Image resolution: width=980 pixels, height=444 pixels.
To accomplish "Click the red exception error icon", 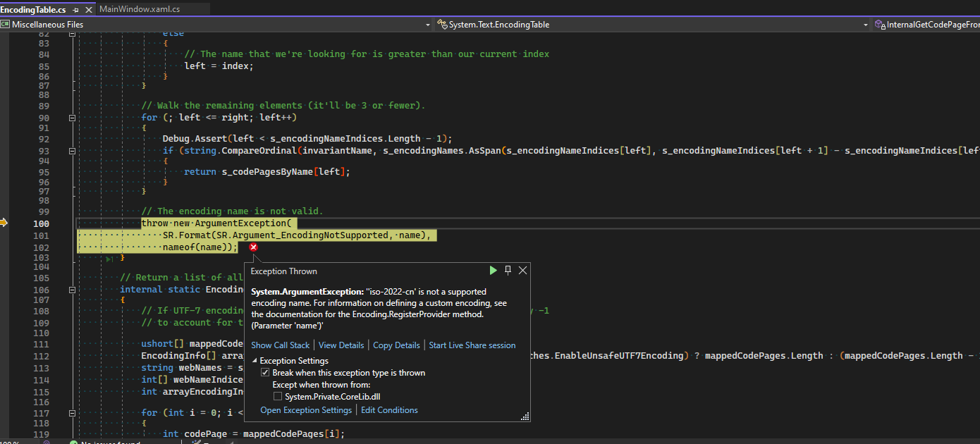I will pos(254,247).
